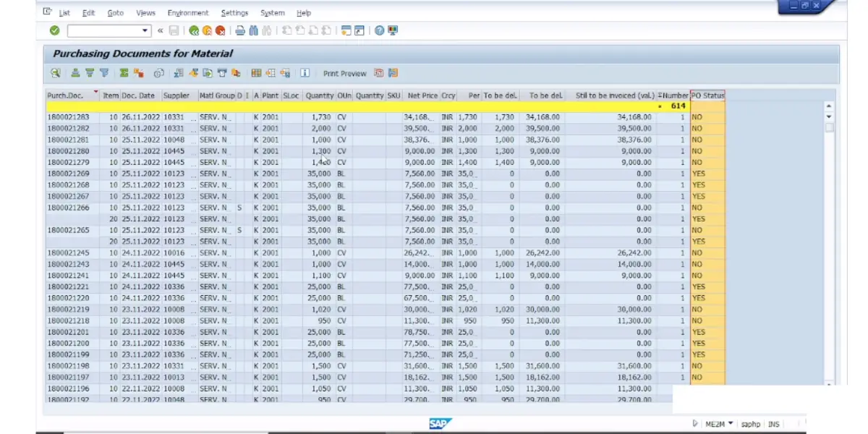Select purchasing document 1800021283

(69, 116)
